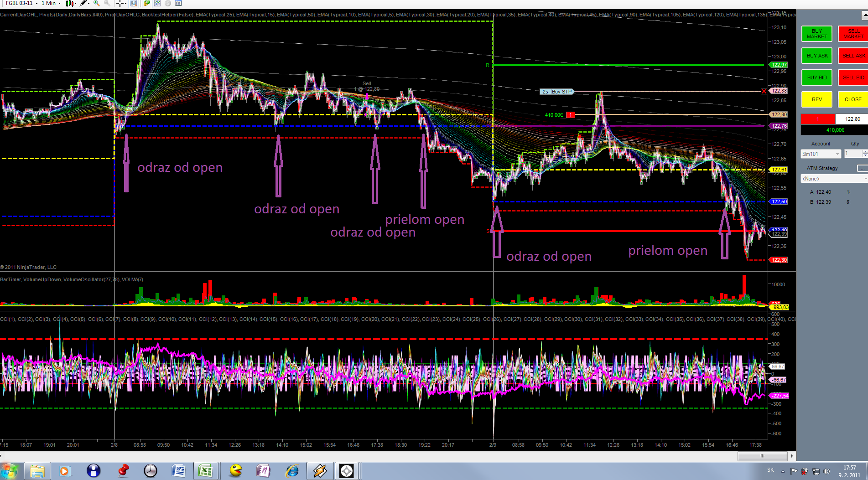Viewport: 868px width, 480px height.
Task: Click the yellow CLOSE position button
Action: 853,99
